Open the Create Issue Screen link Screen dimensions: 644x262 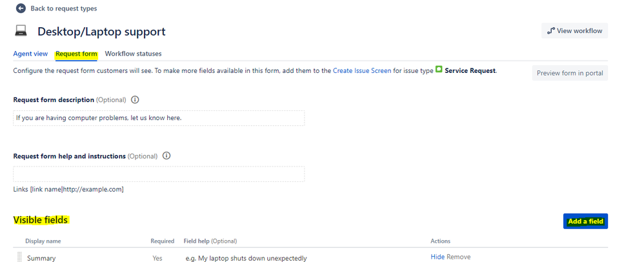(x=362, y=70)
